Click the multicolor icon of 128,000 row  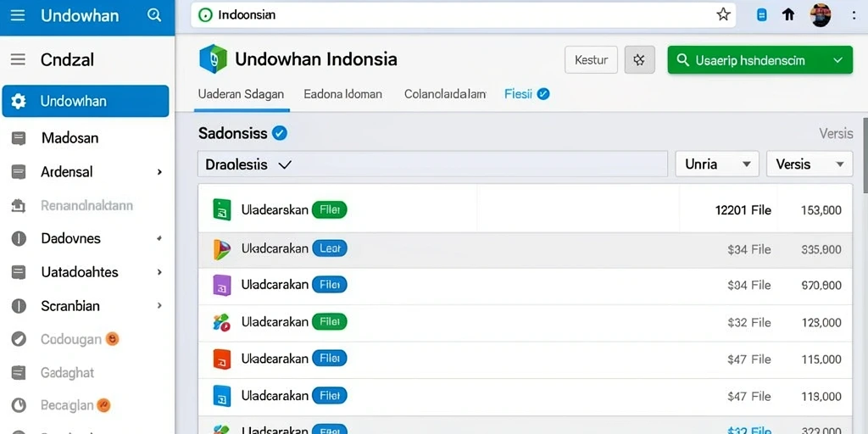click(221, 321)
